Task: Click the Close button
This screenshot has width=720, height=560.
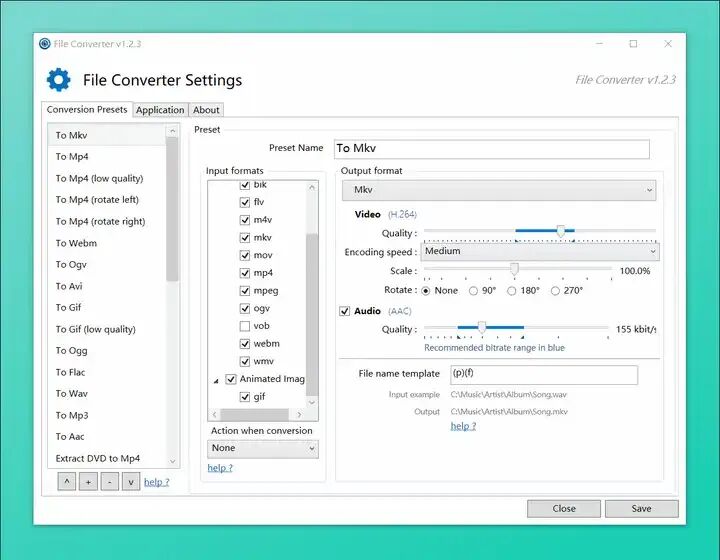Action: coord(564,509)
